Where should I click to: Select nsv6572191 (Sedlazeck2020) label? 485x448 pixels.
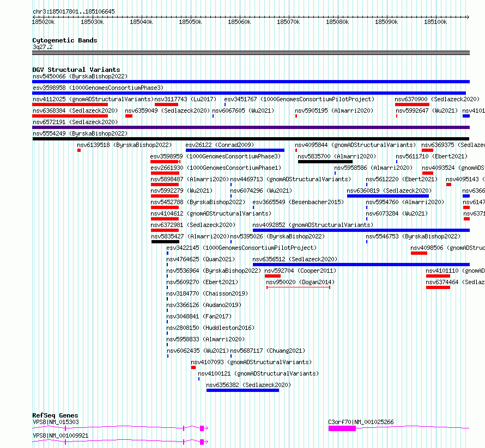[75, 122]
